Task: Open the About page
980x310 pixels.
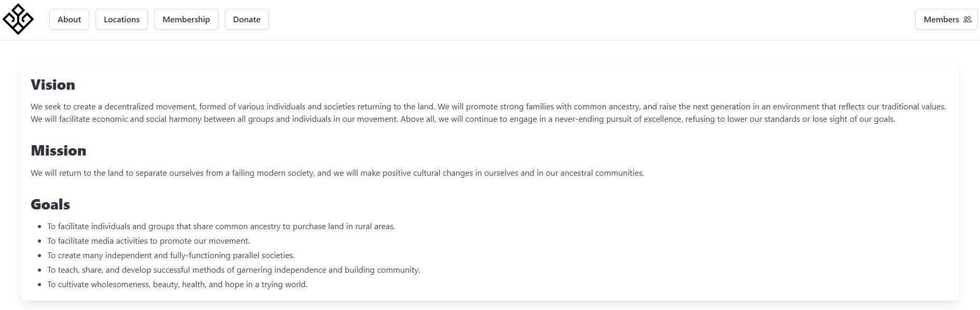Action: click(69, 19)
